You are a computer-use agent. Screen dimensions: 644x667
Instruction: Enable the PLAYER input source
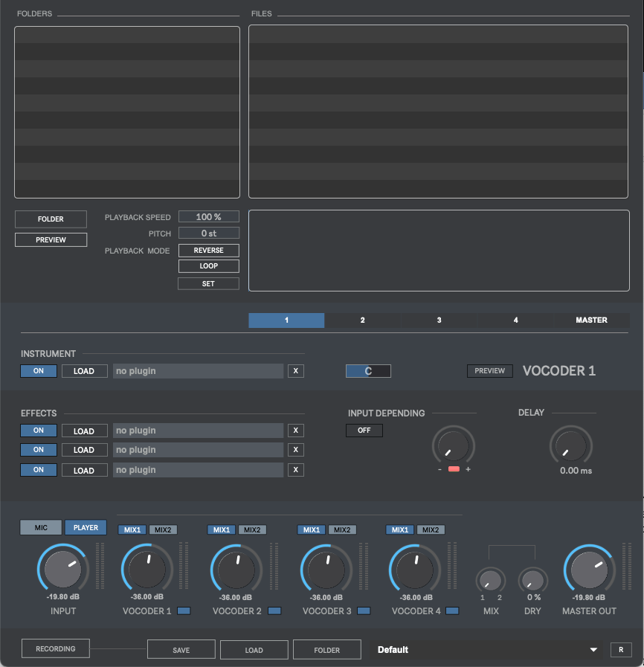click(x=85, y=527)
